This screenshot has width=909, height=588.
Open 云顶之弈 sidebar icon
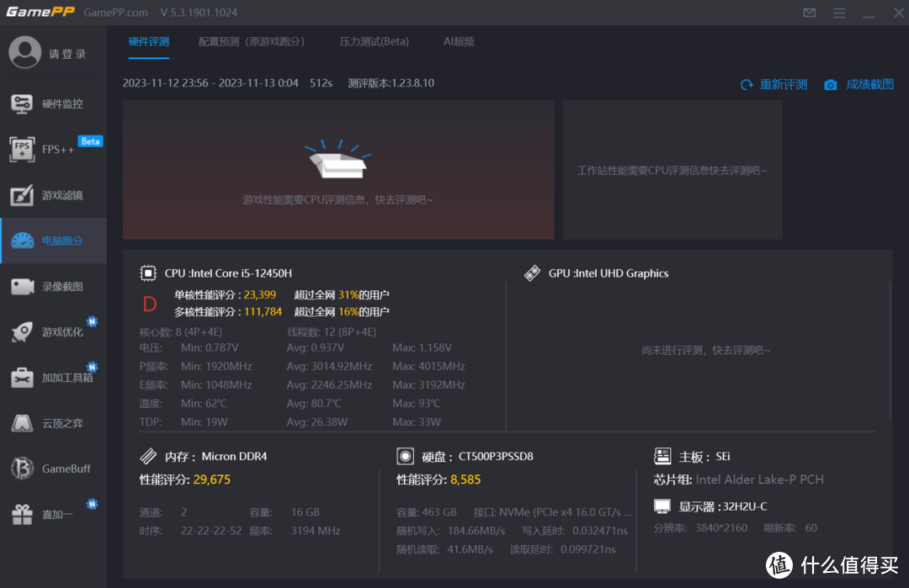(x=23, y=423)
